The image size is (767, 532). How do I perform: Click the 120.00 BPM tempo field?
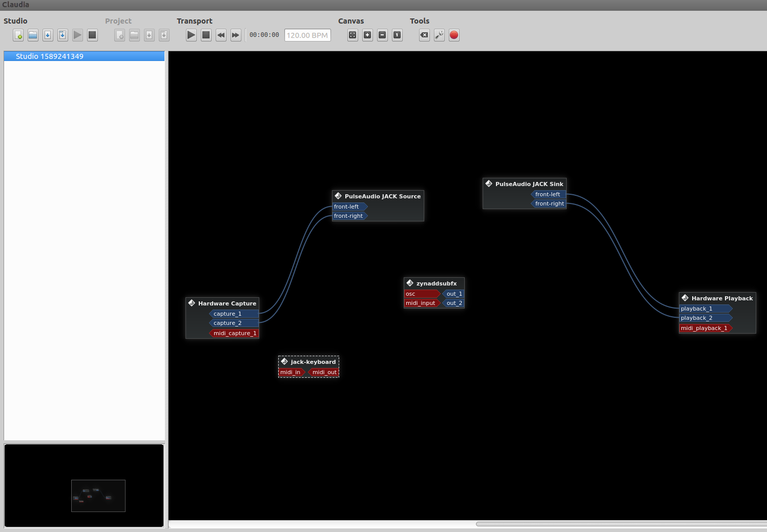tap(307, 35)
